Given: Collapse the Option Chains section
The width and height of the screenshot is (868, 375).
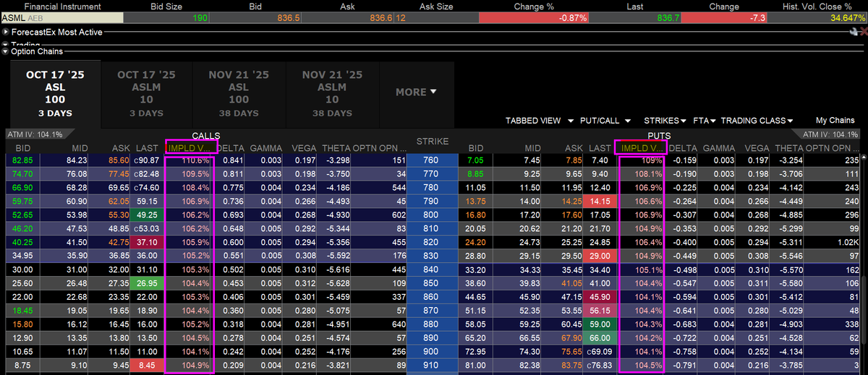Looking at the screenshot, I should coord(4,51).
